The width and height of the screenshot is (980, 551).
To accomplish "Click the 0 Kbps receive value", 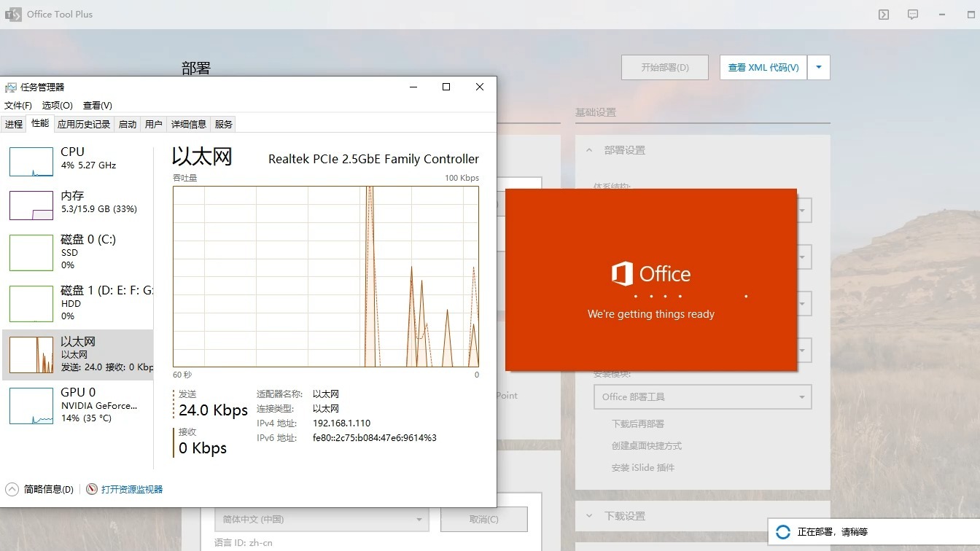I will (x=203, y=448).
